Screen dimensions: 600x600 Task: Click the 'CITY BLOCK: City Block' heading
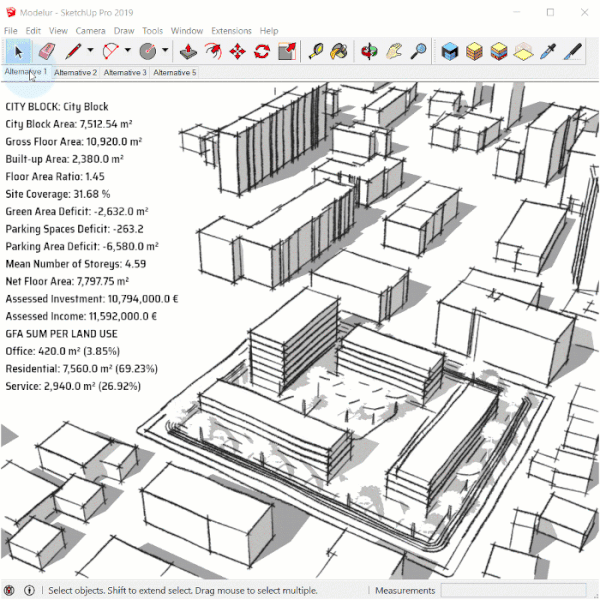(57, 106)
